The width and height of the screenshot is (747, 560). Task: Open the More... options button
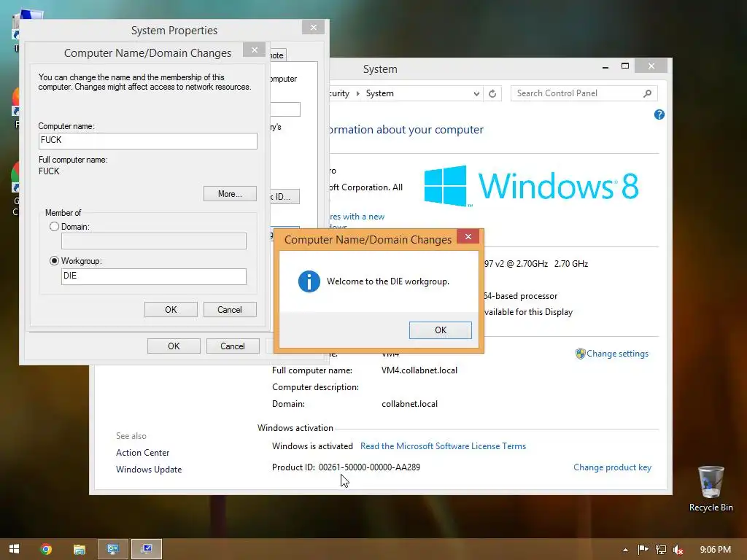click(230, 194)
